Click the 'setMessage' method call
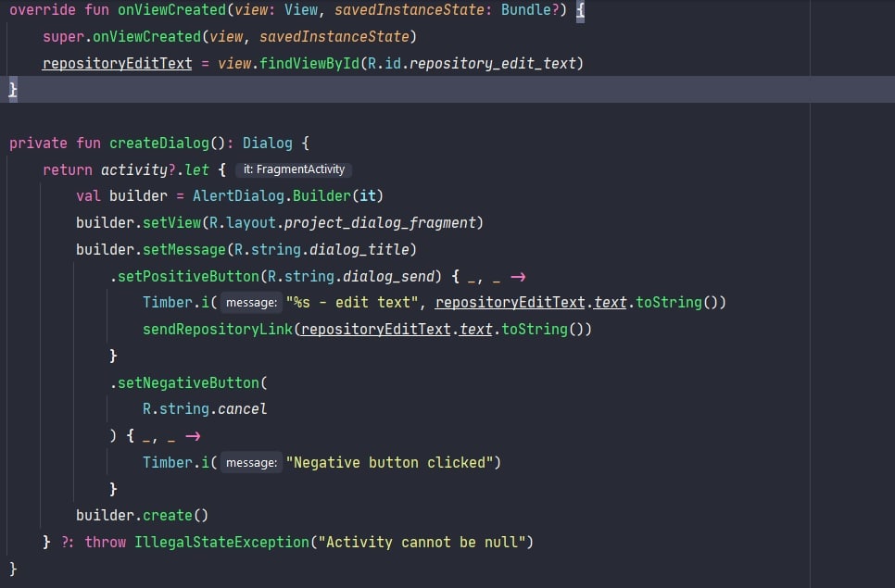Image resolution: width=895 pixels, height=588 pixels. coord(184,250)
